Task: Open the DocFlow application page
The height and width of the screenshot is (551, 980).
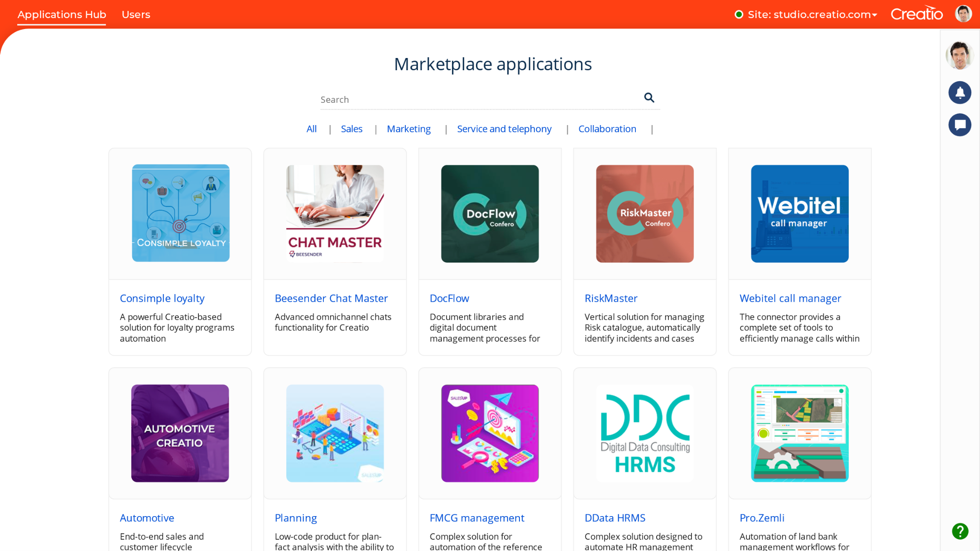Action: tap(449, 298)
